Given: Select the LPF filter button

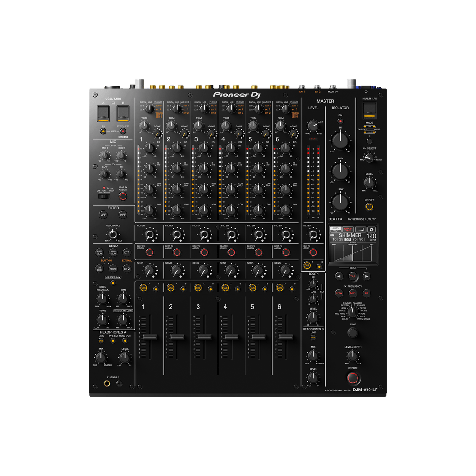Looking at the screenshot, I should point(103,215).
